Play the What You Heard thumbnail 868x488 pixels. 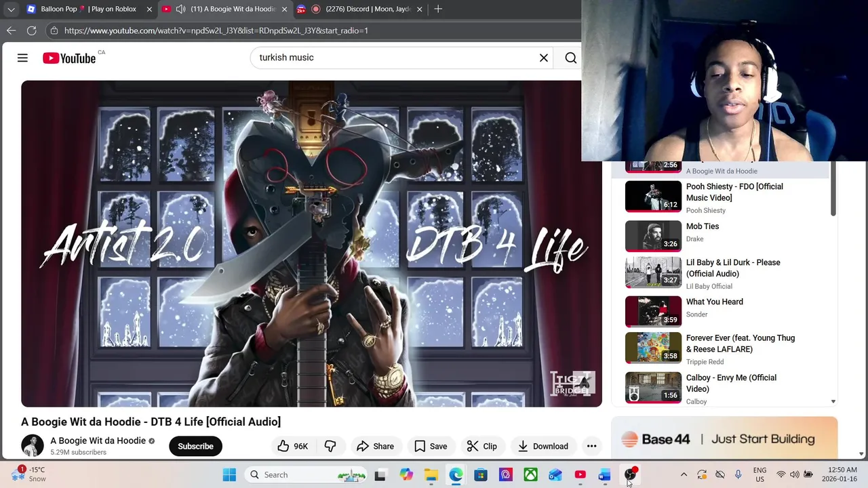pyautogui.click(x=653, y=312)
